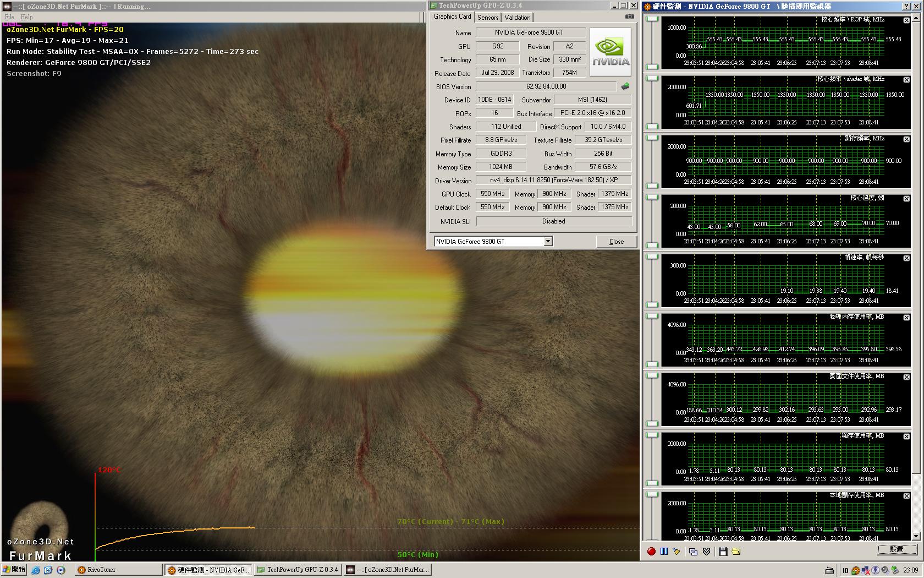Click the 設置 settings button in hardware monitor
This screenshot has width=924, height=578.
point(897,549)
